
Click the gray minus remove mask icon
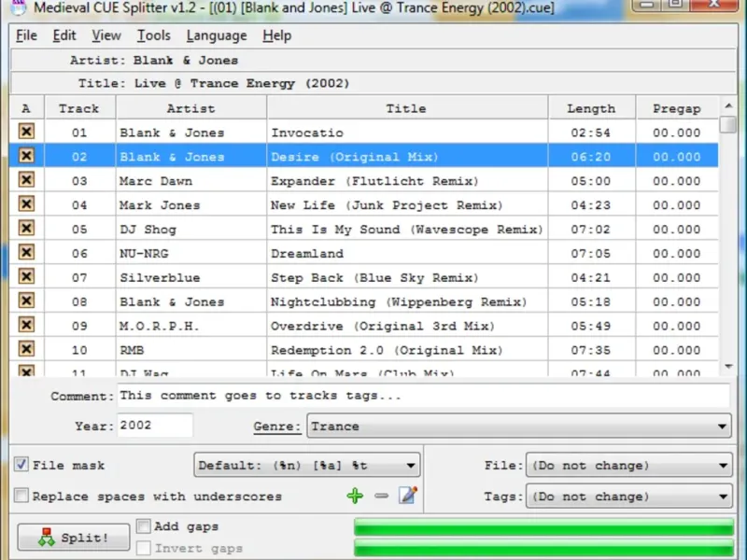point(382,496)
